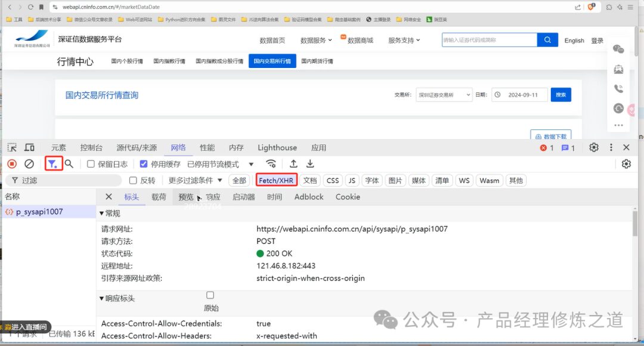Open the 国内个股行情 navigation tab
This screenshot has height=346, width=644.
[127, 61]
